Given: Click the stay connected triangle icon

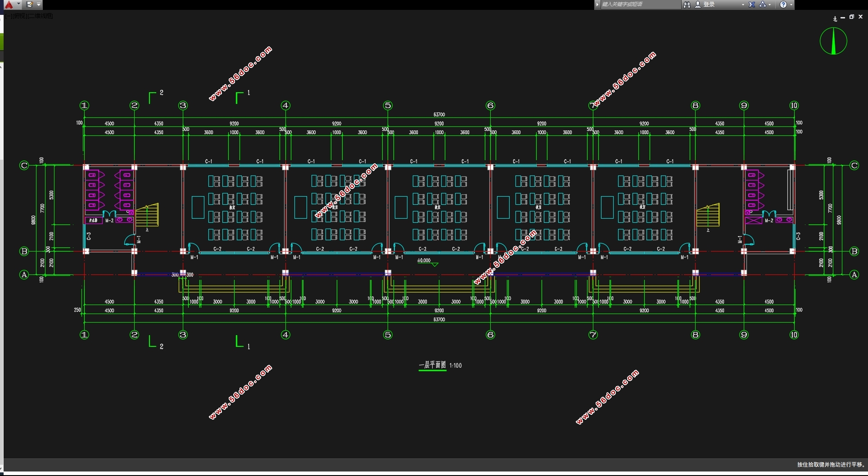Looking at the screenshot, I should (763, 4).
